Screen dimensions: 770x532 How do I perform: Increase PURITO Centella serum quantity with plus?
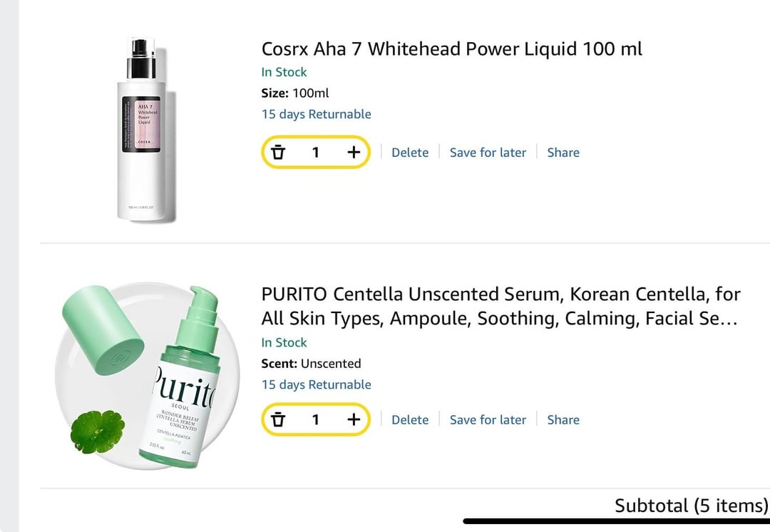[x=354, y=419]
